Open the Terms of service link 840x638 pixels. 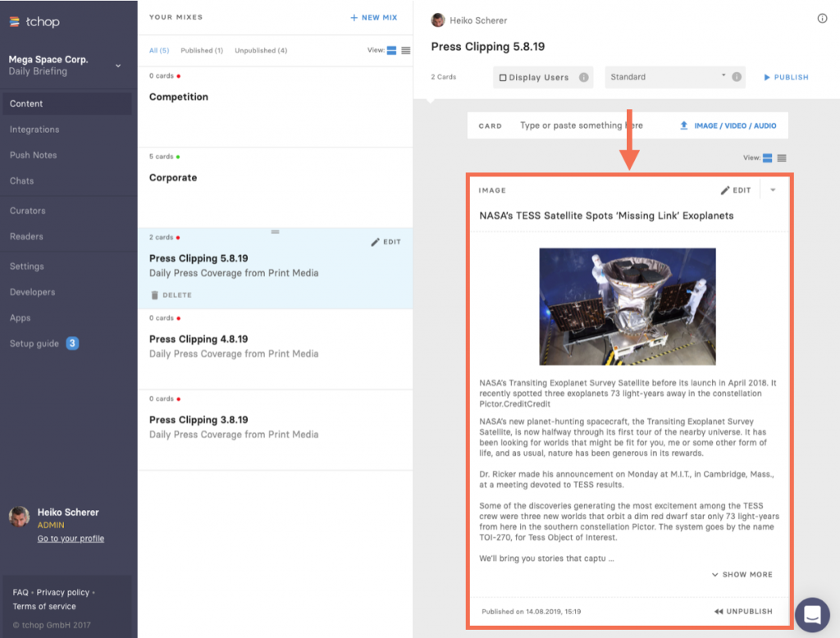(44, 606)
